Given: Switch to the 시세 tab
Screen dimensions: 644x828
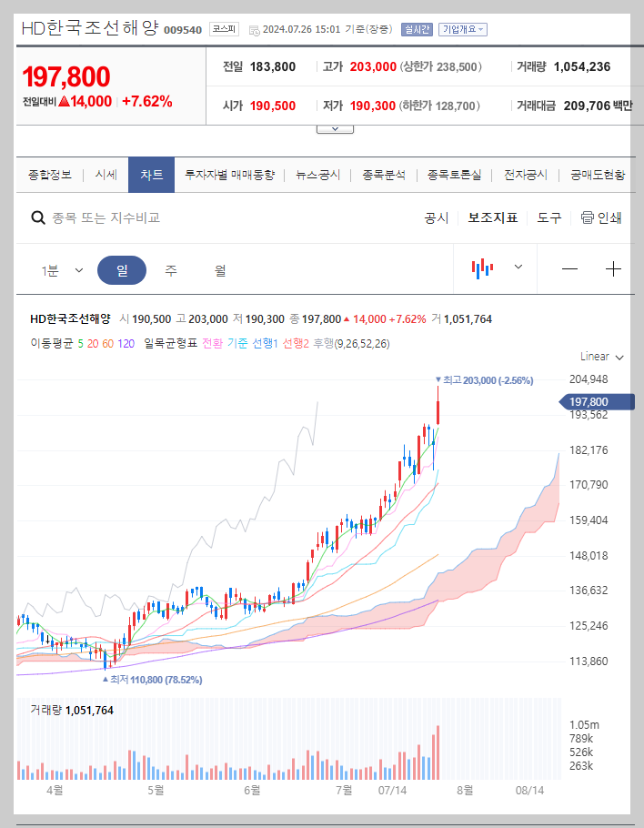Looking at the screenshot, I should pyautogui.click(x=106, y=175).
